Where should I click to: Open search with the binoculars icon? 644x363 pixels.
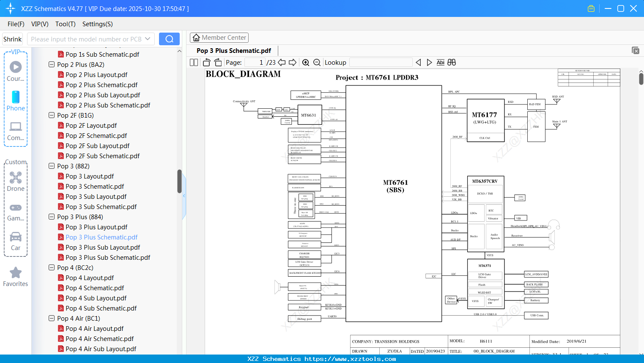coord(452,62)
